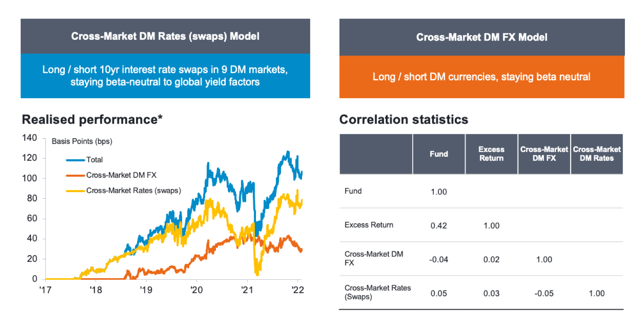Click the Realised performance chart title
This screenshot has width=644, height=335.
coord(92,119)
